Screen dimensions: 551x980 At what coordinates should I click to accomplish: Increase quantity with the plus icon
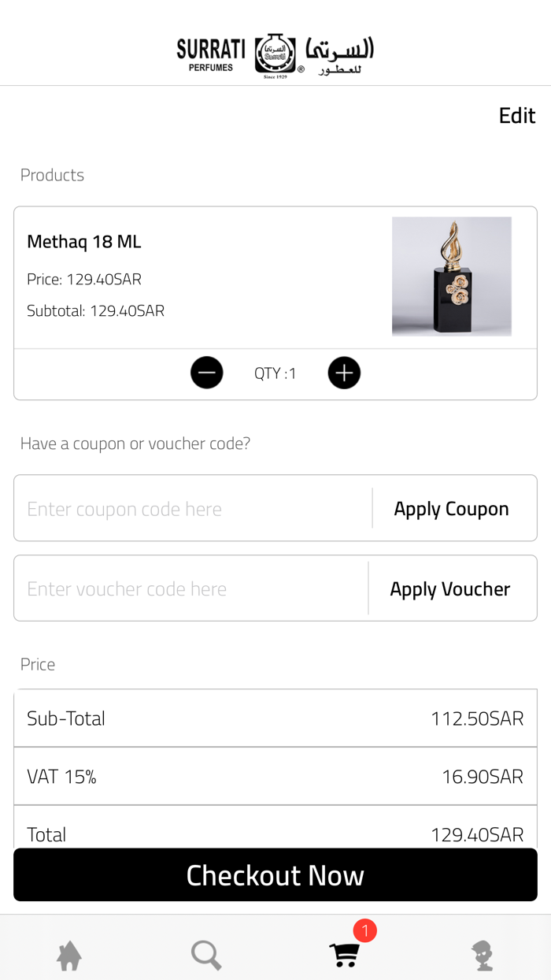click(x=344, y=373)
